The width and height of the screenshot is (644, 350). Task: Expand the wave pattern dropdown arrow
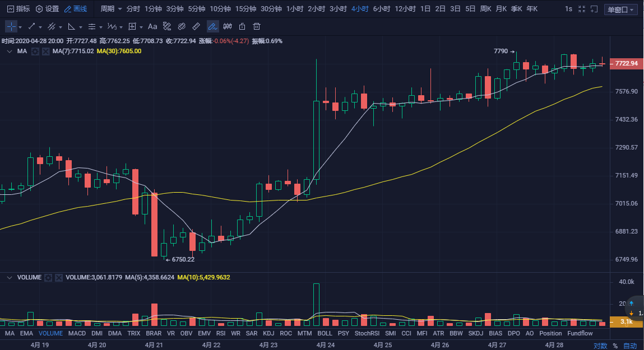121,27
